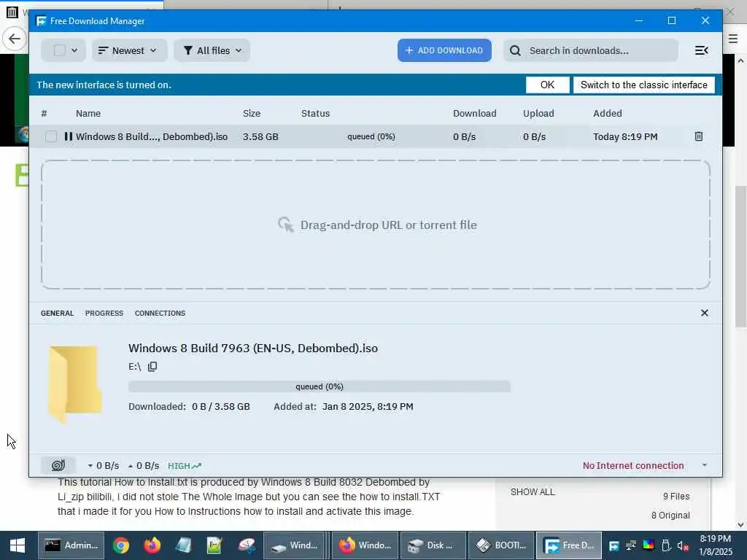
Task: Expand the status bar arrow beside No Internet connection
Action: 704,465
